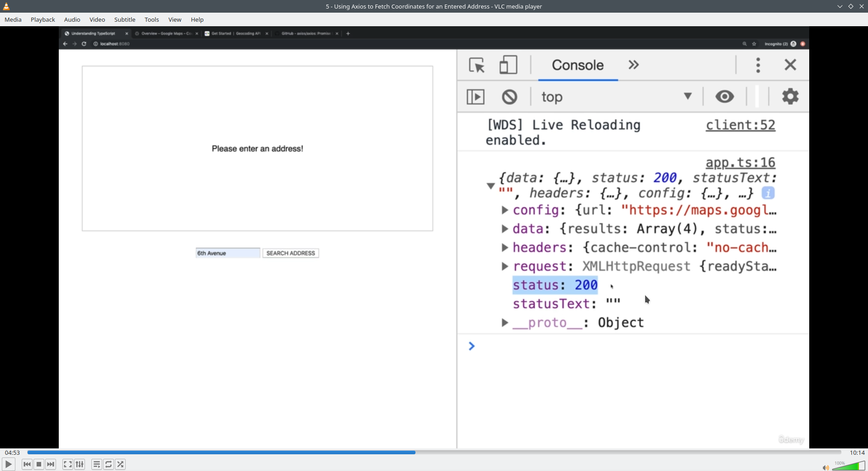The image size is (868, 471).
Task: Toggle VLC fullscreen mode
Action: pos(67,464)
